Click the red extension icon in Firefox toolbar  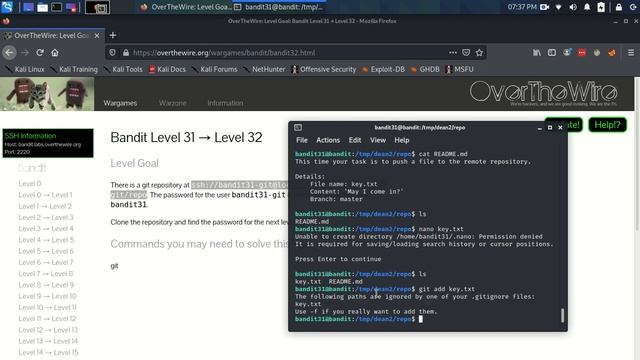pyautogui.click(x=582, y=53)
